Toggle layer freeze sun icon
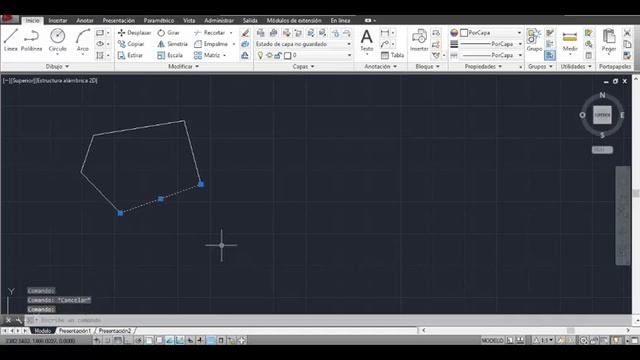Image resolution: width=640 pixels, height=360 pixels. click(269, 55)
